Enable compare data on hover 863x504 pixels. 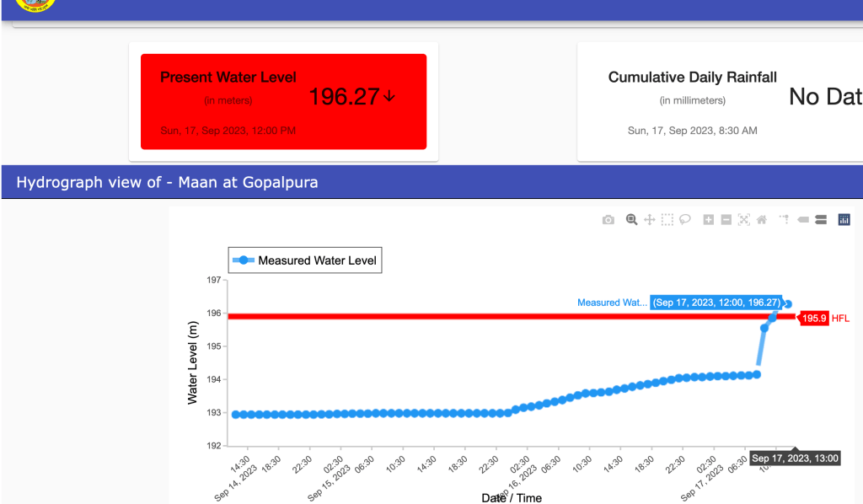click(x=819, y=220)
